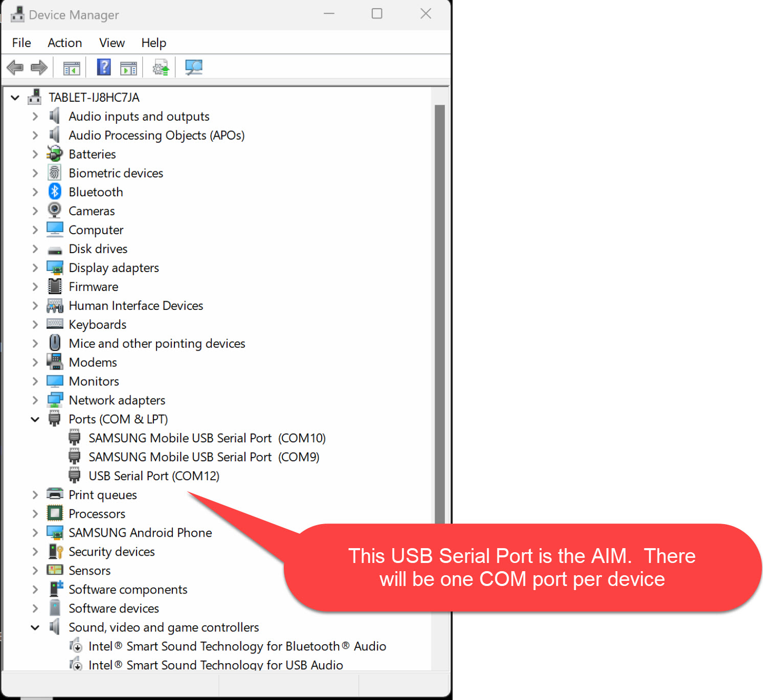763x700 pixels.
Task: Expand Audio inputs and outputs chevron
Action: click(35, 116)
